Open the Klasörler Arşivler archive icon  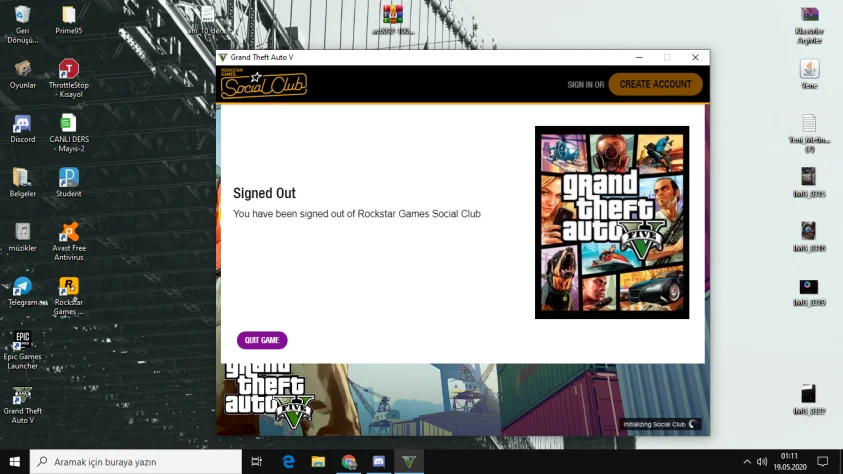[809, 24]
